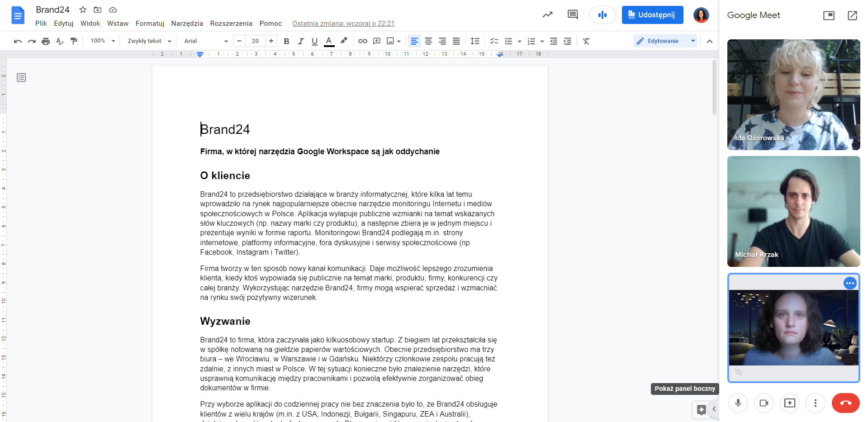
Task: Increase the indent
Action: click(568, 41)
